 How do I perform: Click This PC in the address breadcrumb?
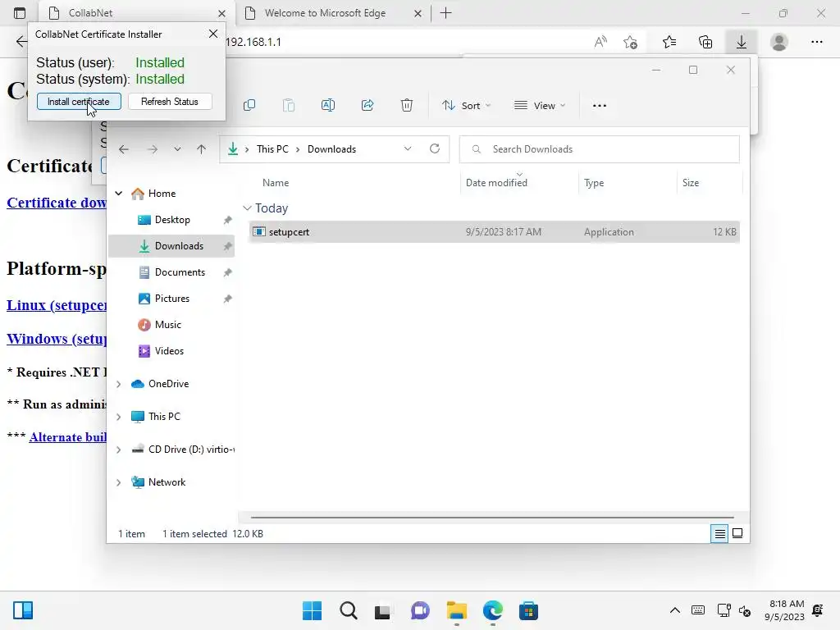(272, 149)
